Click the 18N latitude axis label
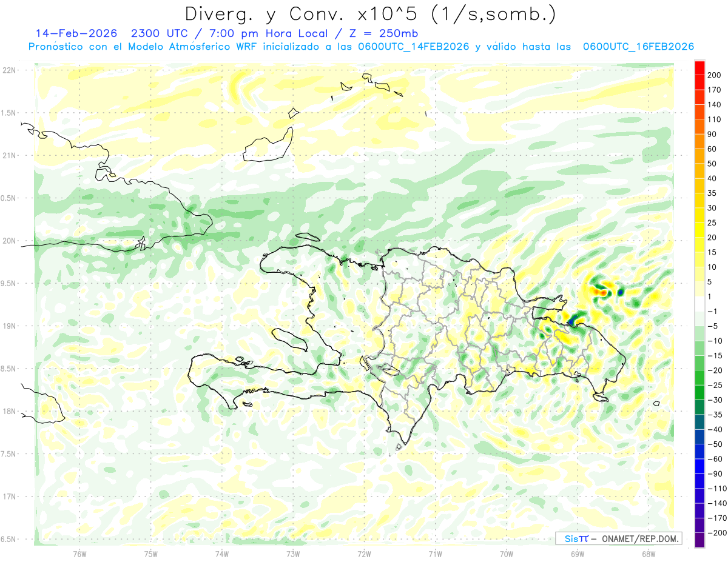728x562 pixels. [x=9, y=412]
